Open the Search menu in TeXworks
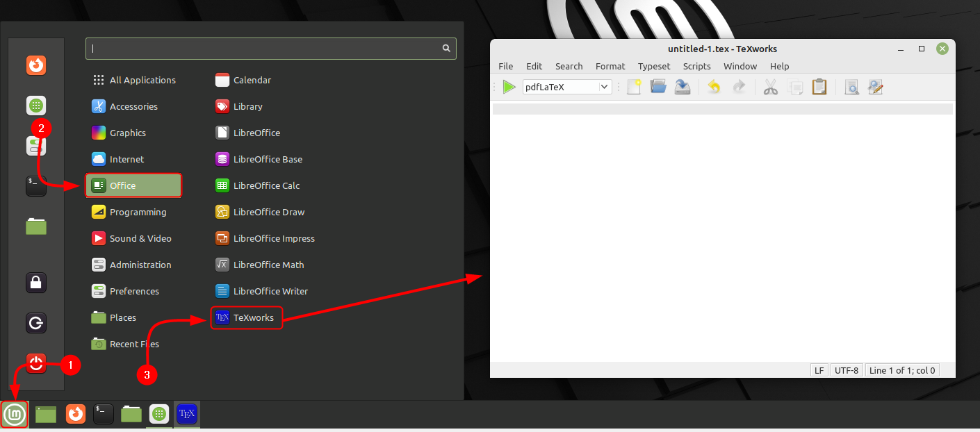Screen dimensions: 980x432 [x=569, y=66]
